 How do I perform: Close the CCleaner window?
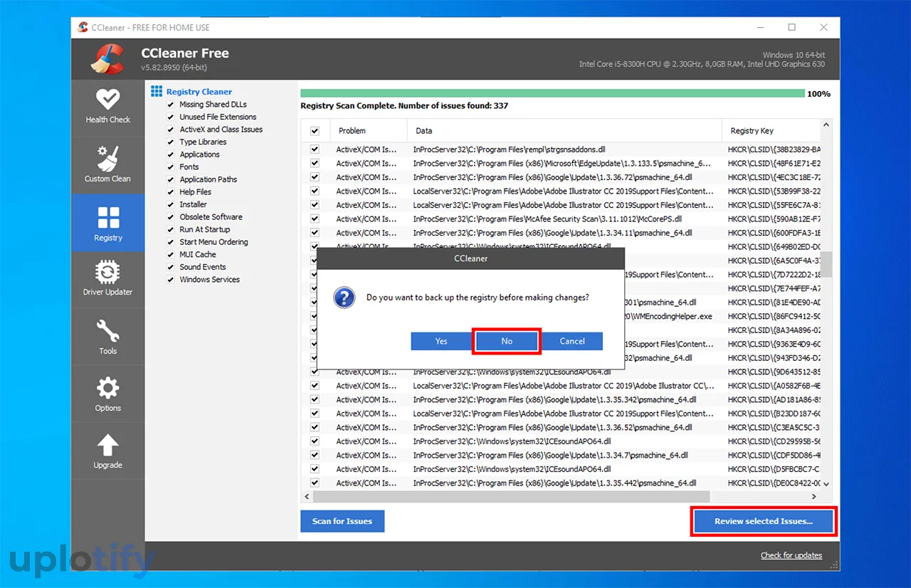(x=823, y=28)
